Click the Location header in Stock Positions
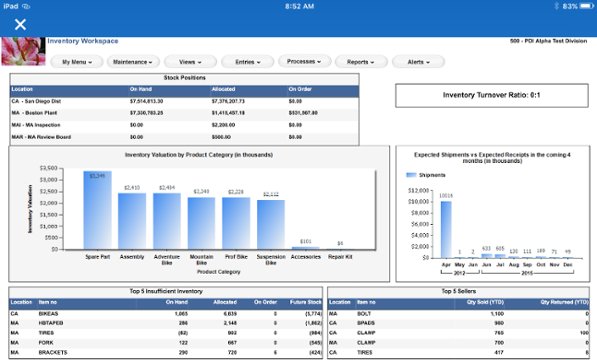The height and width of the screenshot is (363, 597). click(22, 89)
